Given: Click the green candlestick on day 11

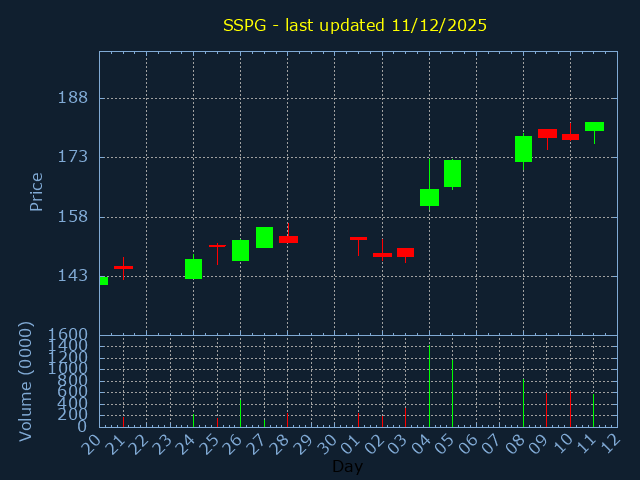Looking at the screenshot, I should 594,126.
